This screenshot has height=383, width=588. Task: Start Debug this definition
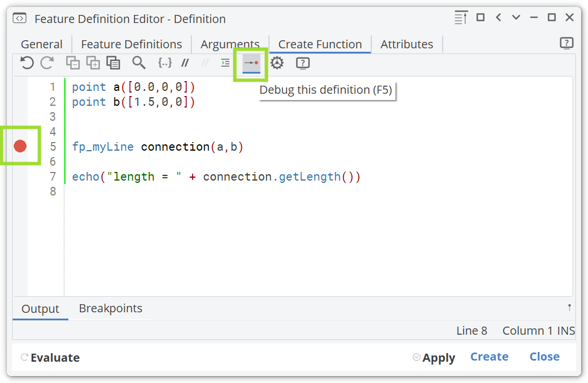pos(251,63)
